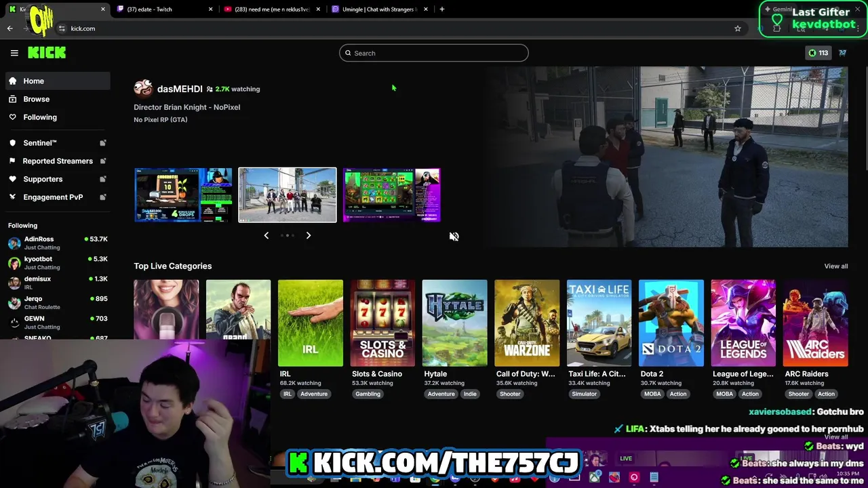Screen dimensions: 868x488
Task: Click MOBA tag under Dota 2
Action: (652, 394)
